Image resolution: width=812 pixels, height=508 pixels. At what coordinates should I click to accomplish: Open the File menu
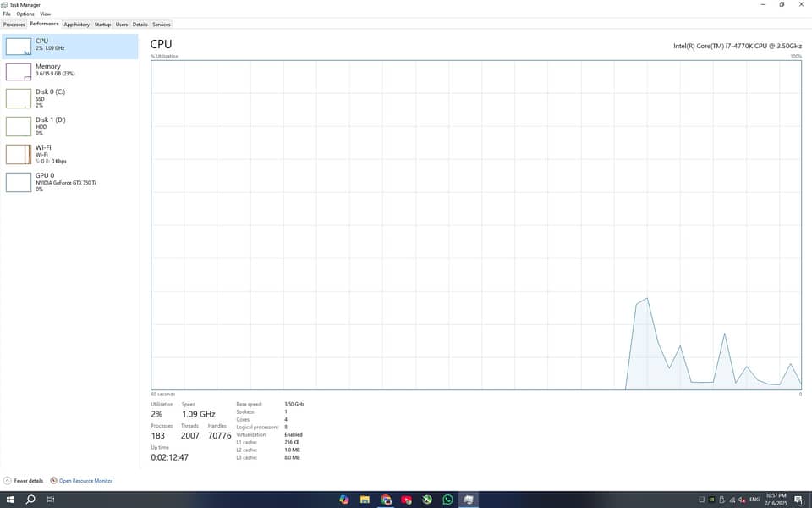tap(7, 14)
